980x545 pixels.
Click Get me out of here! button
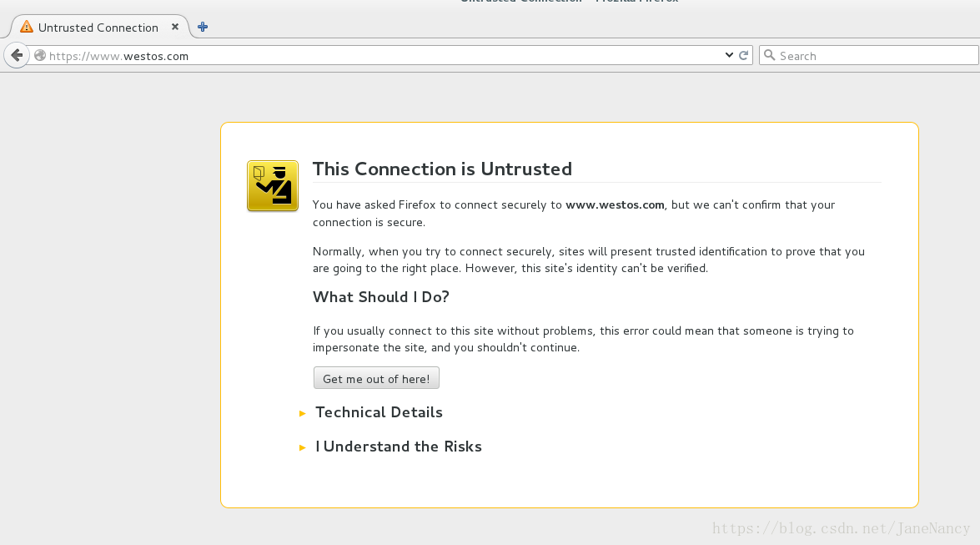tap(376, 378)
